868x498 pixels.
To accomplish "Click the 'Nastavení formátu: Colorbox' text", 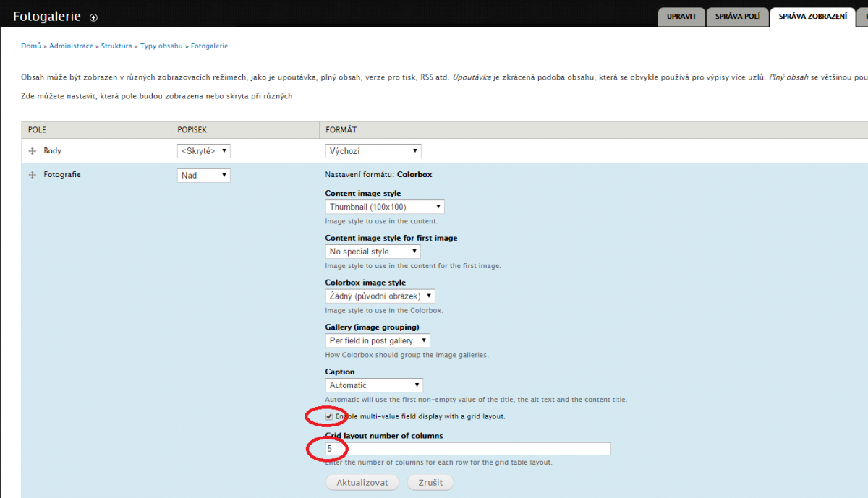I will pos(378,174).
